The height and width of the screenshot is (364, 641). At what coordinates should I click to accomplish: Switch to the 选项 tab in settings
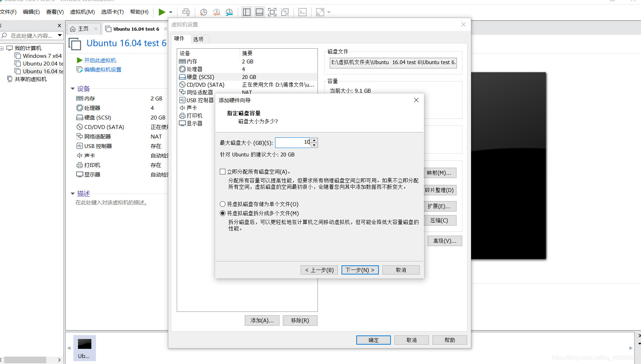coord(198,39)
